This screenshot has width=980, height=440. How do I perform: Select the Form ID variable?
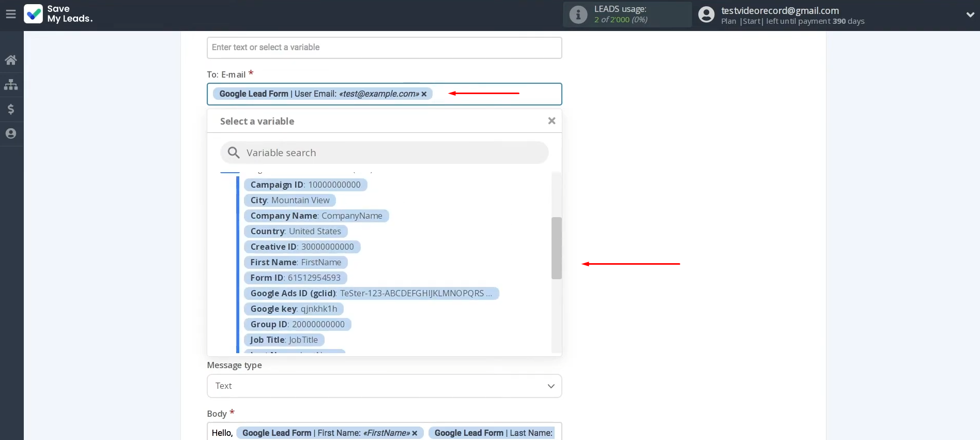tap(295, 278)
